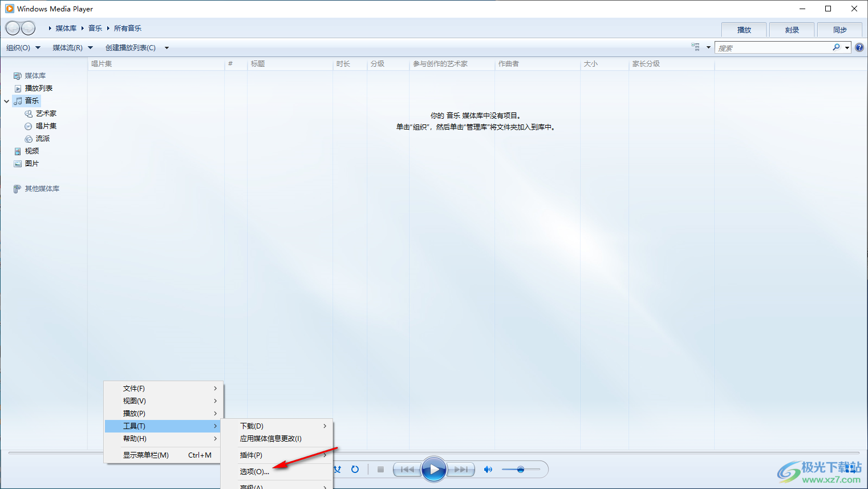Click 创建播放列表(C) button
This screenshot has height=489, width=868.
coord(131,48)
